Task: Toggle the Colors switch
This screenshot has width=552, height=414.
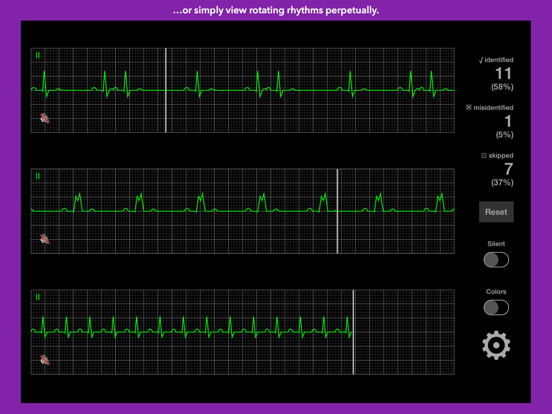Action: (496, 308)
